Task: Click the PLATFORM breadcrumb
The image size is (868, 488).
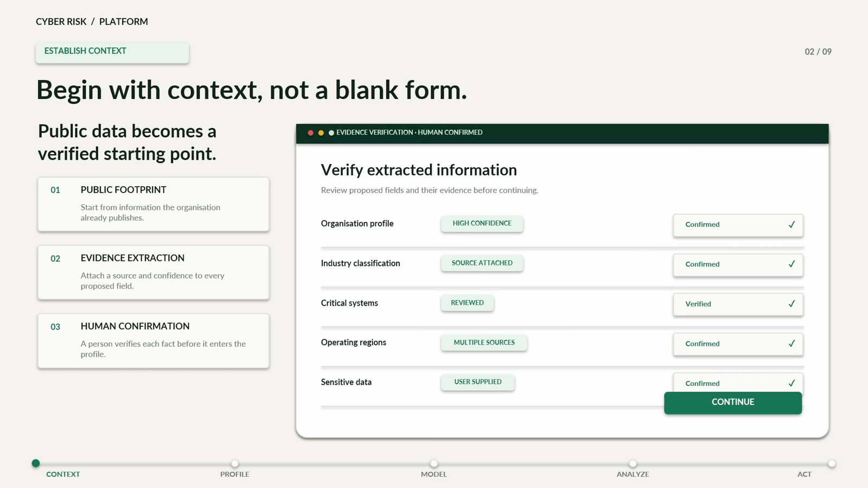Action: click(x=124, y=22)
